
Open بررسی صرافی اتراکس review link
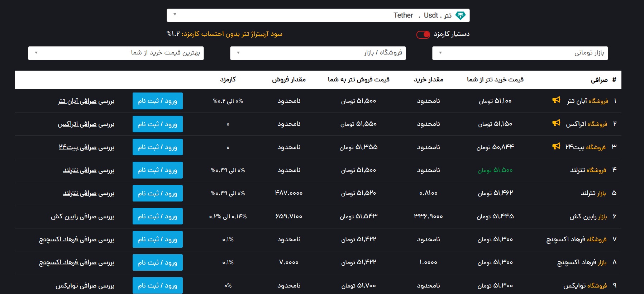click(86, 124)
